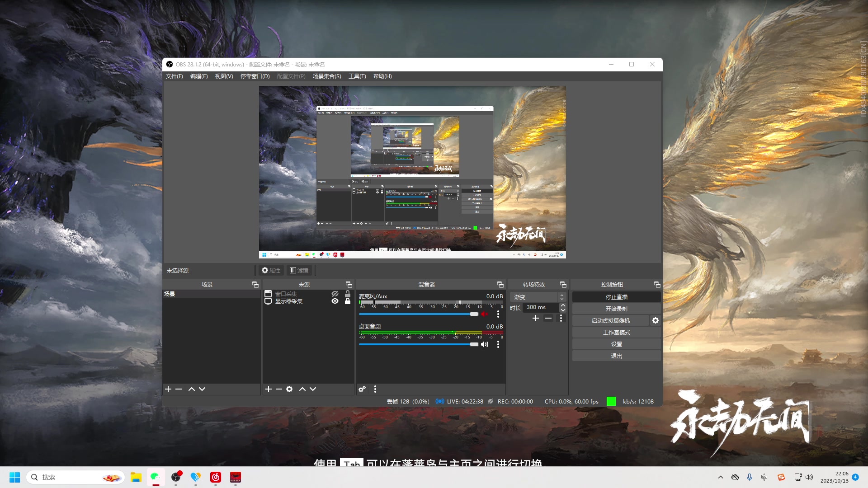This screenshot has height=488, width=868.
Task: Remove the transition with the minus icon
Action: click(x=548, y=318)
